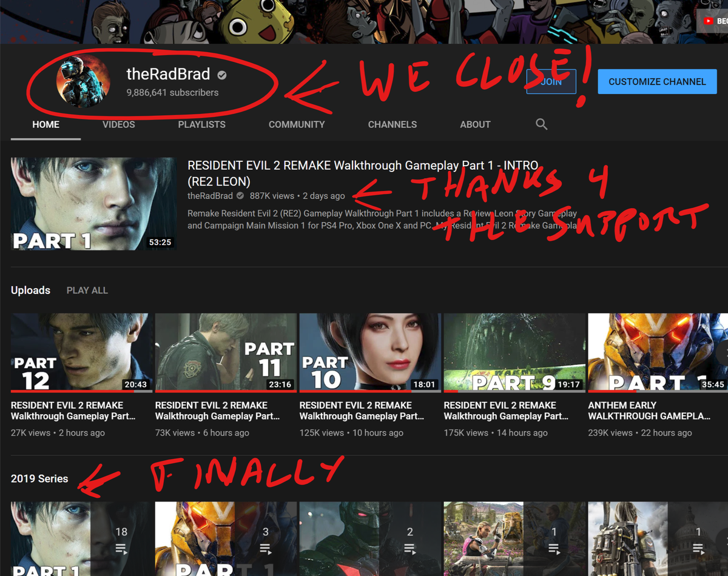This screenshot has width=728, height=576.
Task: Open The Division 2 playlist thumbnail
Action: (658, 538)
